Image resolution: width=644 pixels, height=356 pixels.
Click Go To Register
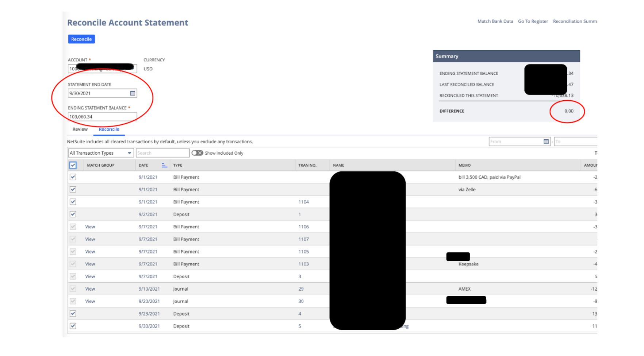533,21
